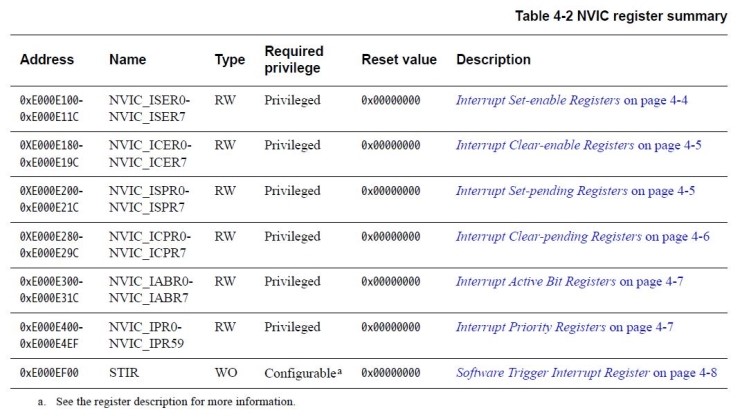The height and width of the screenshot is (417, 740).
Task: Click the Name column header
Action: 127,60
